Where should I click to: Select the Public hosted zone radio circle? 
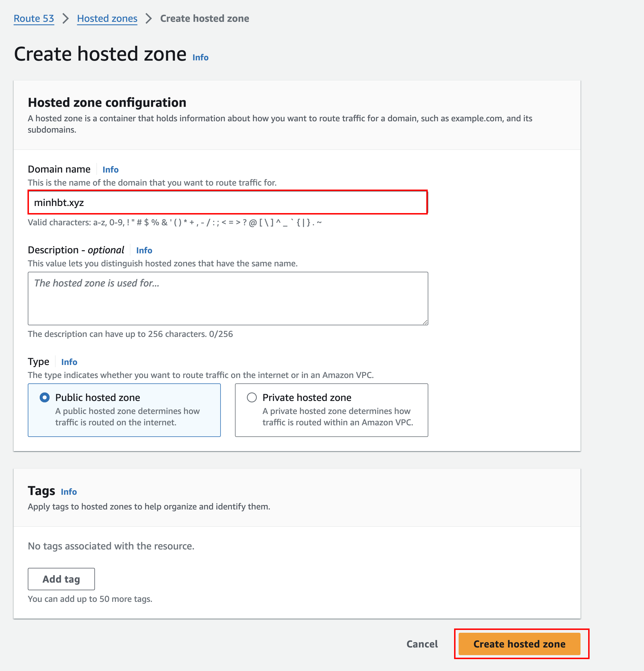click(45, 398)
